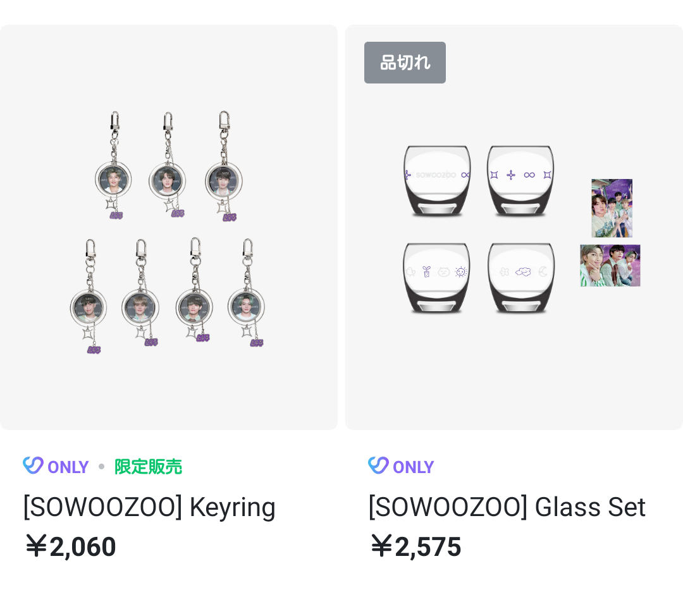
Task: Tap the purple ONLY label under the keyring image
Action: point(68,467)
